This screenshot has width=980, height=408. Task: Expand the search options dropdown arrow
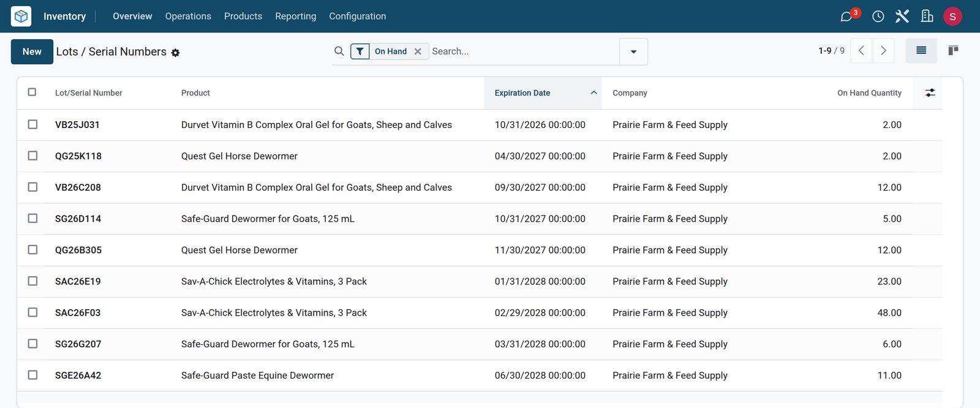[633, 52]
